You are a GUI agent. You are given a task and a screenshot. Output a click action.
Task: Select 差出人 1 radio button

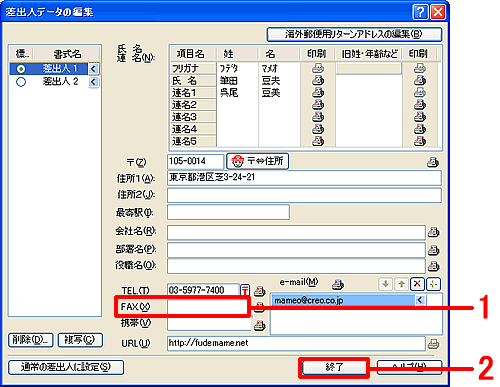[21, 69]
